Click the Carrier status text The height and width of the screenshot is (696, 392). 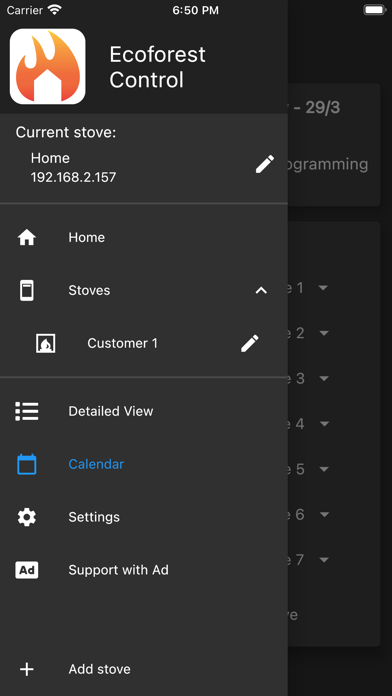(x=25, y=10)
